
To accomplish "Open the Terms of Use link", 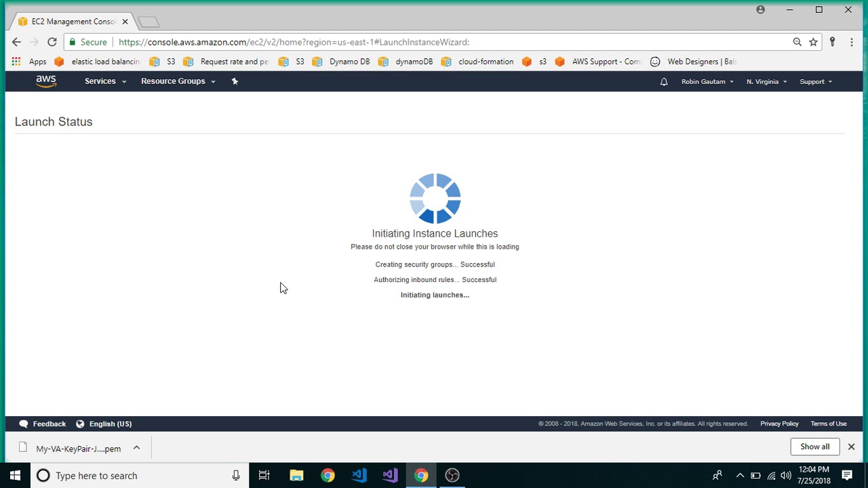I will (x=828, y=424).
